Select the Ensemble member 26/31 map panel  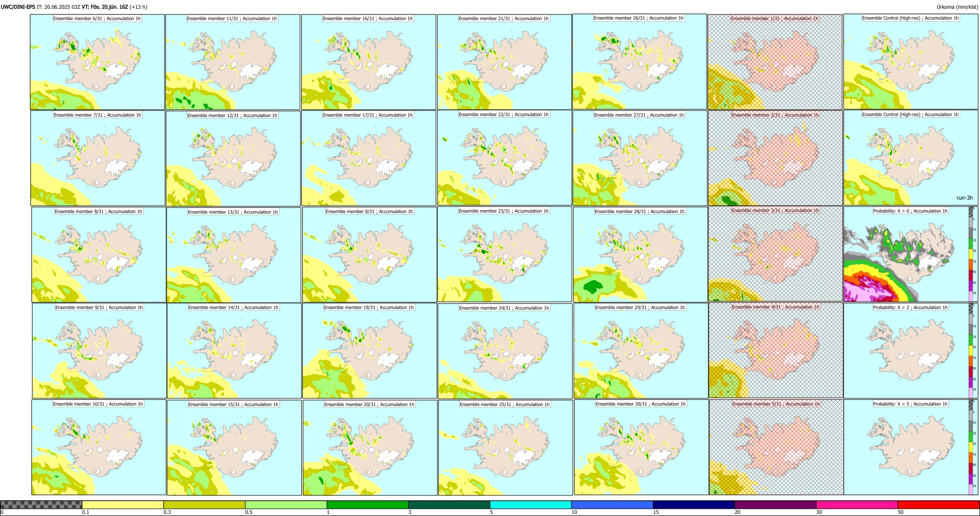[x=640, y=61]
